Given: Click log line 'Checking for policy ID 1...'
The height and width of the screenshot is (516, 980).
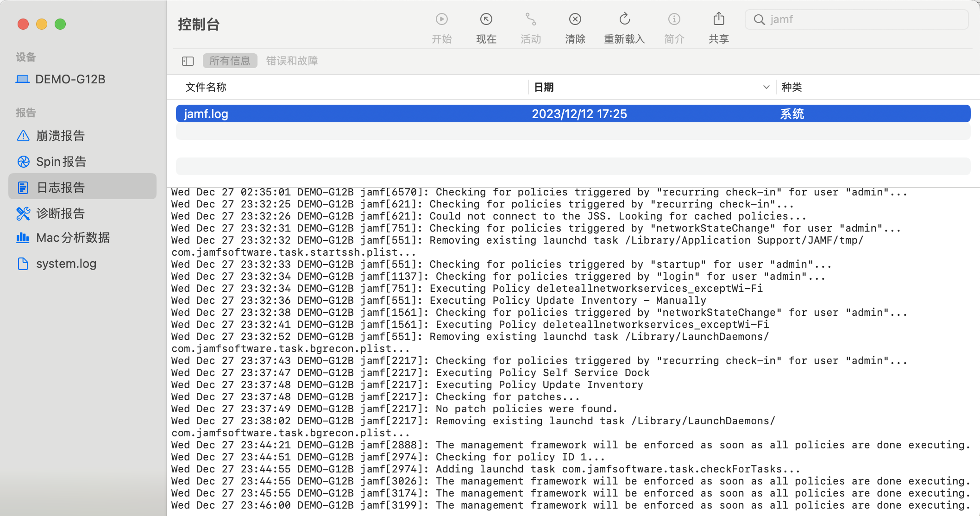Looking at the screenshot, I should point(388,457).
